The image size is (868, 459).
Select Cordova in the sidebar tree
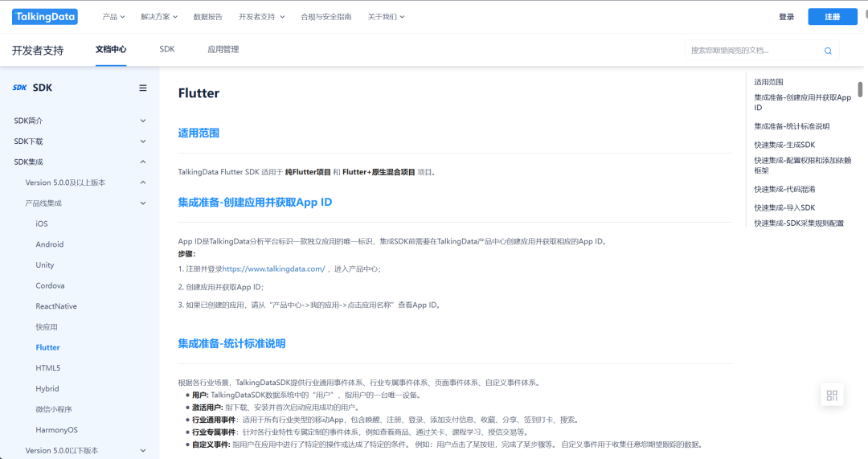[x=50, y=285]
